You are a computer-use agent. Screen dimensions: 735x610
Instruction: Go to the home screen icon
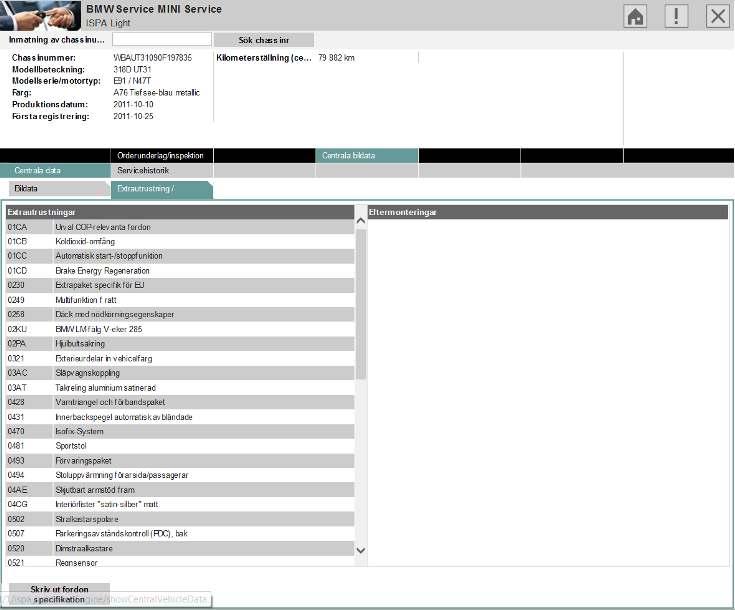pos(635,16)
